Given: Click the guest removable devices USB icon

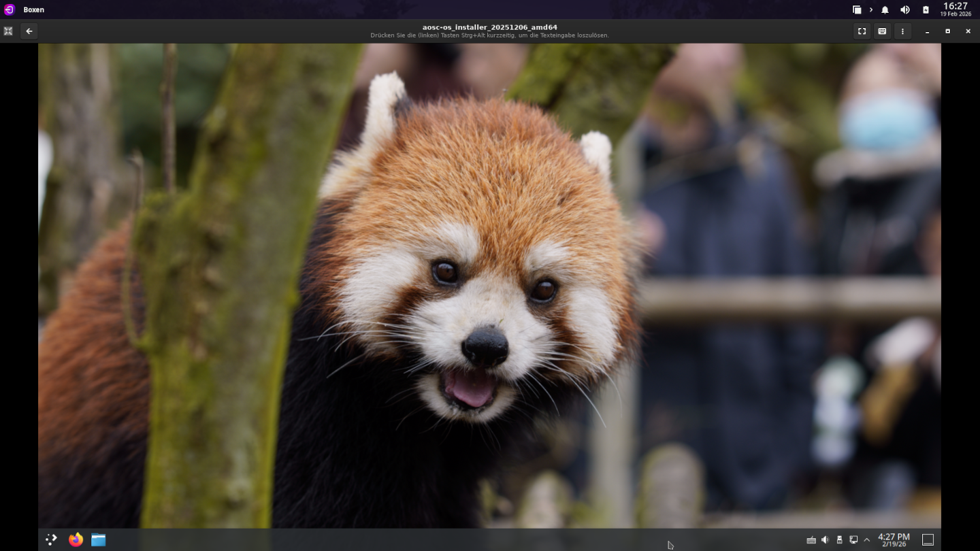Looking at the screenshot, I should click(839, 539).
